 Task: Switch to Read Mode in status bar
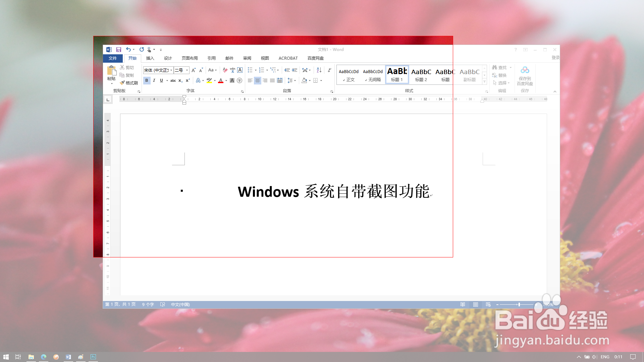tap(463, 304)
